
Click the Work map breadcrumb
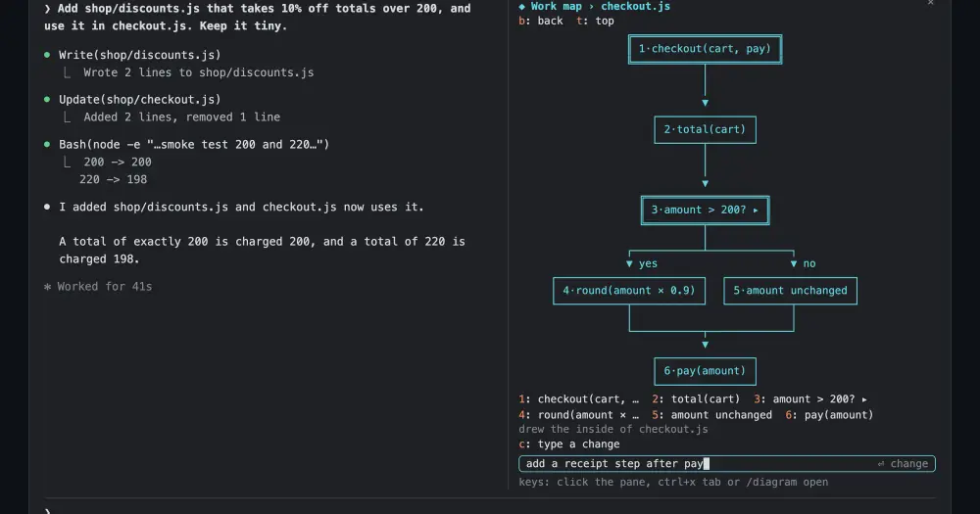(557, 6)
